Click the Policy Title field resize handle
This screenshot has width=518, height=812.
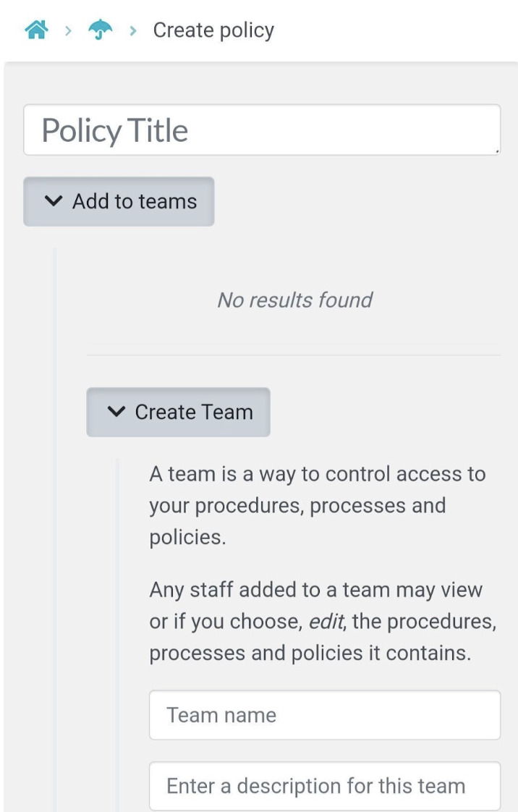[498, 151]
